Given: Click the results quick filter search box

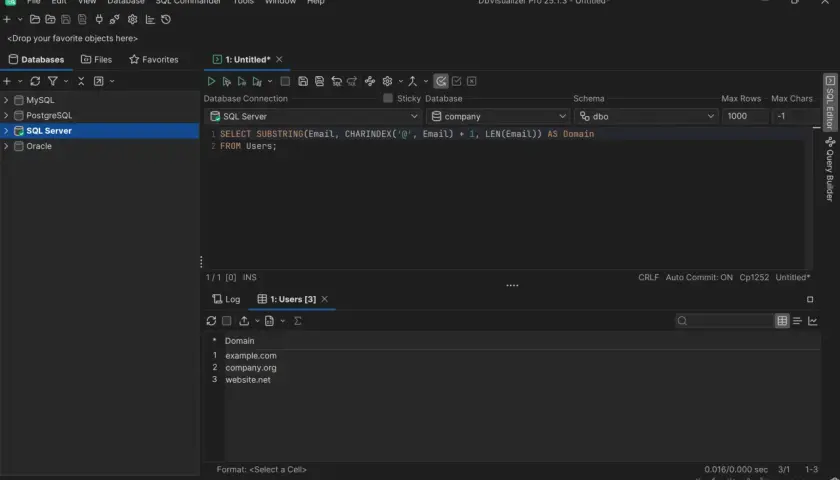Looking at the screenshot, I should click(724, 321).
